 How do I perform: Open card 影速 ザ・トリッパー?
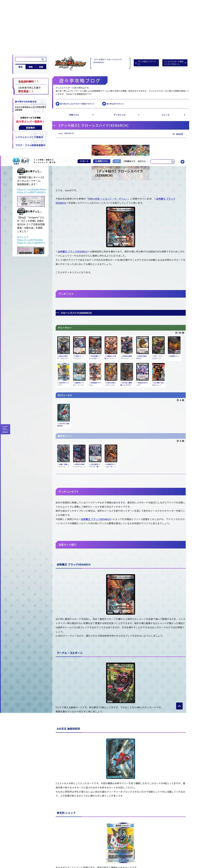click(x=79, y=345)
